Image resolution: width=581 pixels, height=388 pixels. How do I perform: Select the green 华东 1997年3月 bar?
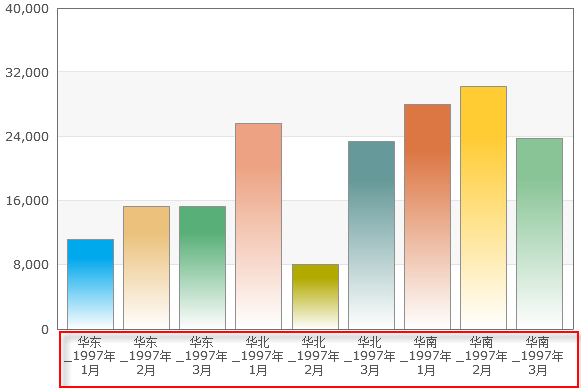202,268
